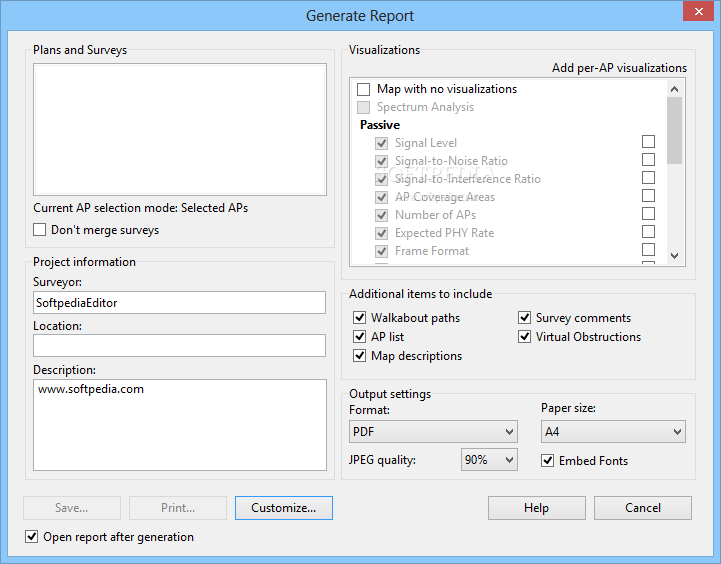Open Help for report generation
The image size is (721, 564).
537,508
